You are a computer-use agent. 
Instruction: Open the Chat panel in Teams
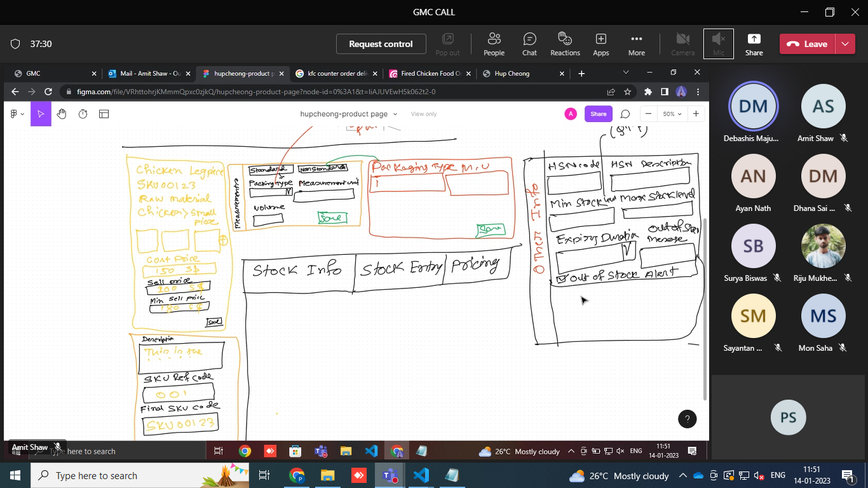pyautogui.click(x=529, y=44)
